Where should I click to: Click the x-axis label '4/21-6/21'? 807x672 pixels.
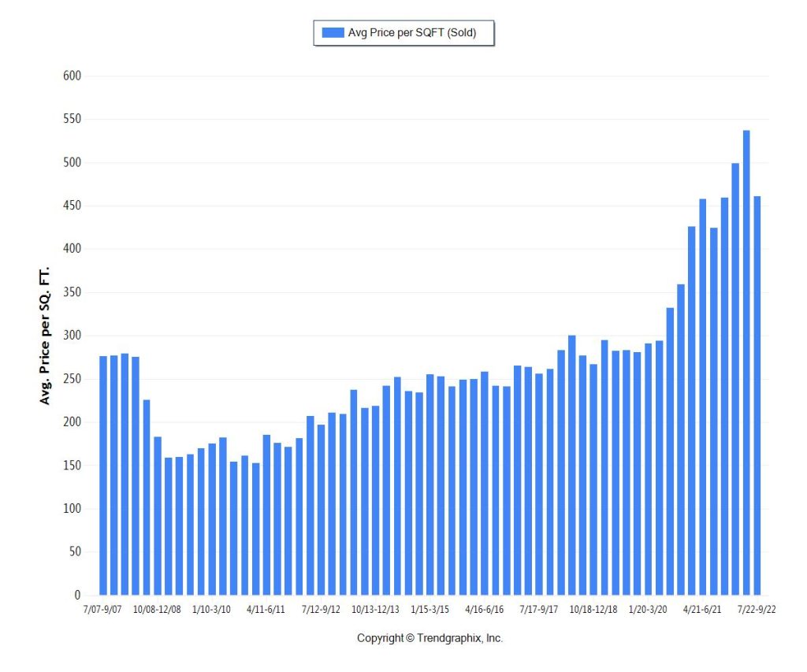coord(702,610)
